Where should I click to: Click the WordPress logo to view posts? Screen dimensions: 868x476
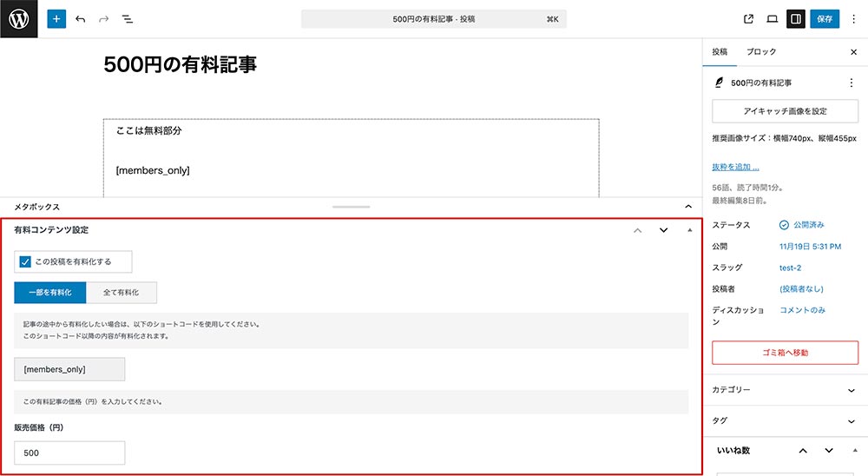[19, 19]
